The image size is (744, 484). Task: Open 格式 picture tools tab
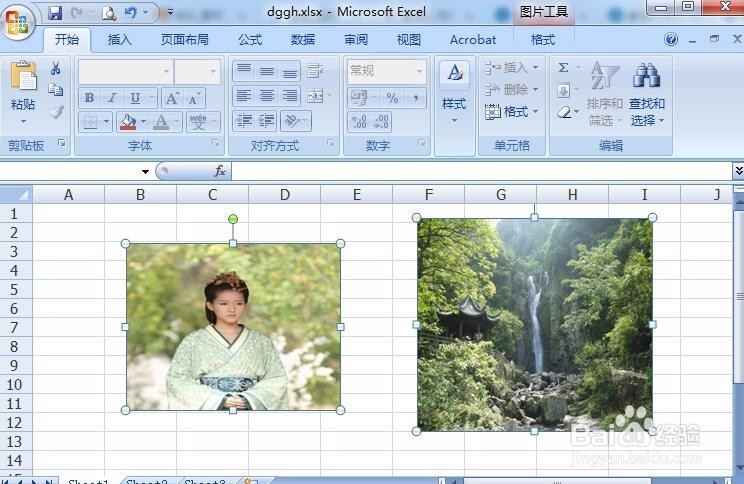(543, 40)
